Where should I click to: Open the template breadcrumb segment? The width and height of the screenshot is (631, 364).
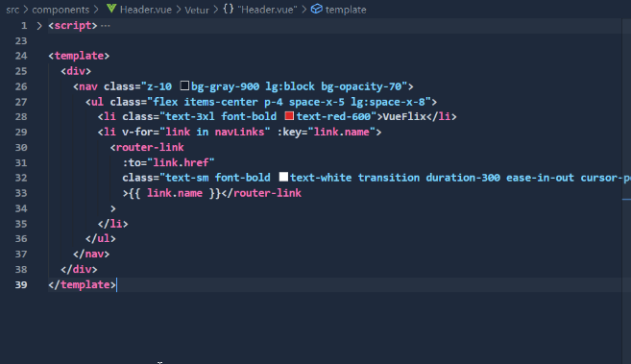(x=346, y=10)
